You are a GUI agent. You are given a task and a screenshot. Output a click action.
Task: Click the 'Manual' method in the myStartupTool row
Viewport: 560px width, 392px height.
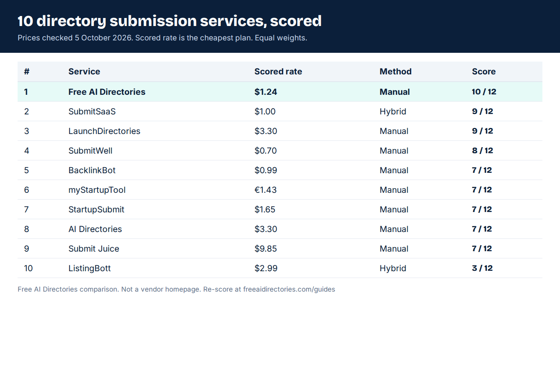394,190
